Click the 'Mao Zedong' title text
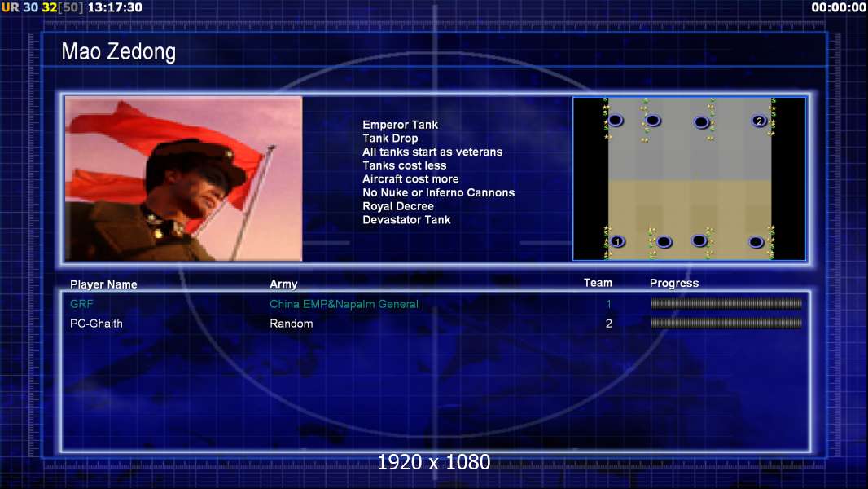The image size is (868, 489). (x=118, y=51)
